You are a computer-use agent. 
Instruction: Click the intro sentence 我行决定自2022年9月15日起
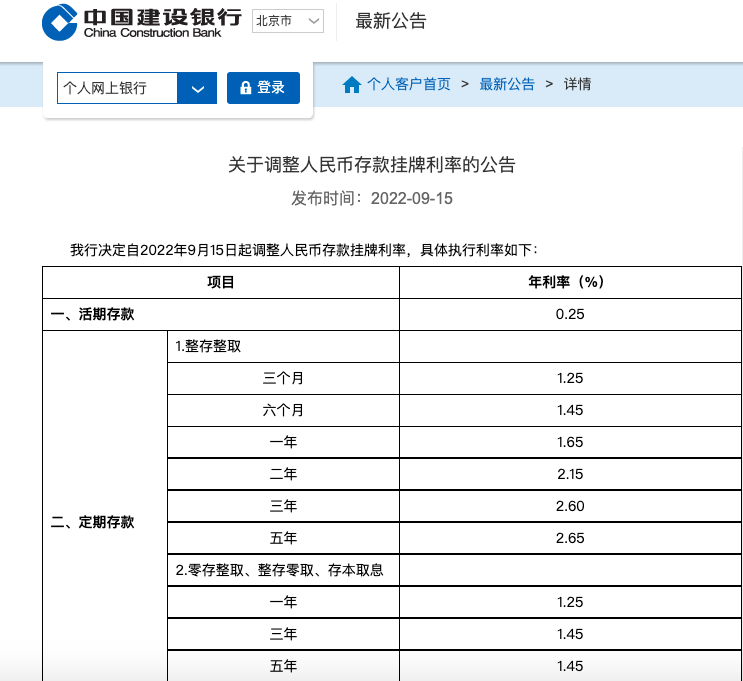(x=304, y=250)
